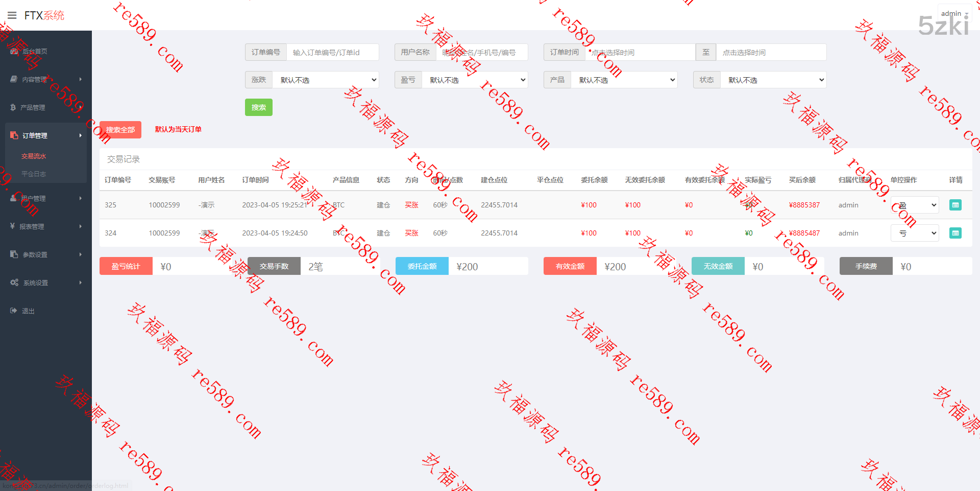Open details icon for order 325

pos(955,205)
